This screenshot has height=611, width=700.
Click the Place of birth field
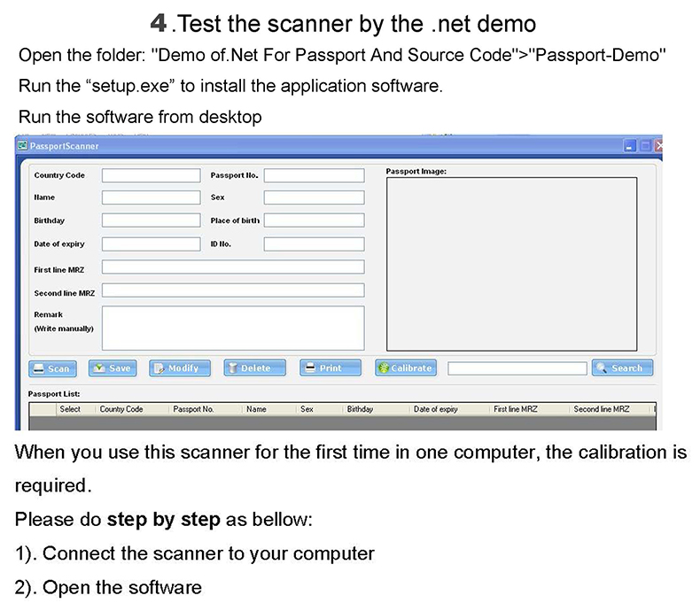click(x=314, y=220)
